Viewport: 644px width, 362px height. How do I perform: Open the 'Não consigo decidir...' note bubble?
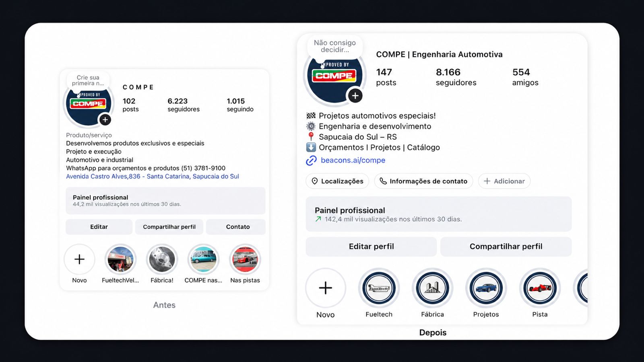pos(335,46)
